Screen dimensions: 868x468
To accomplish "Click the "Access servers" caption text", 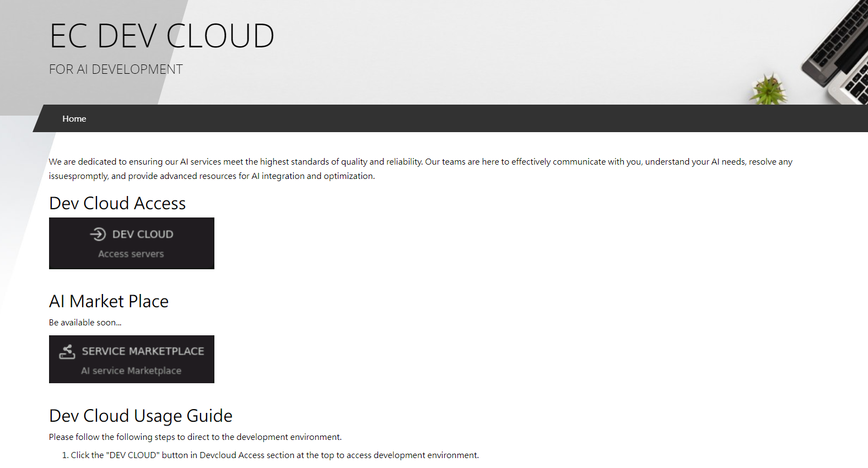I will (131, 254).
